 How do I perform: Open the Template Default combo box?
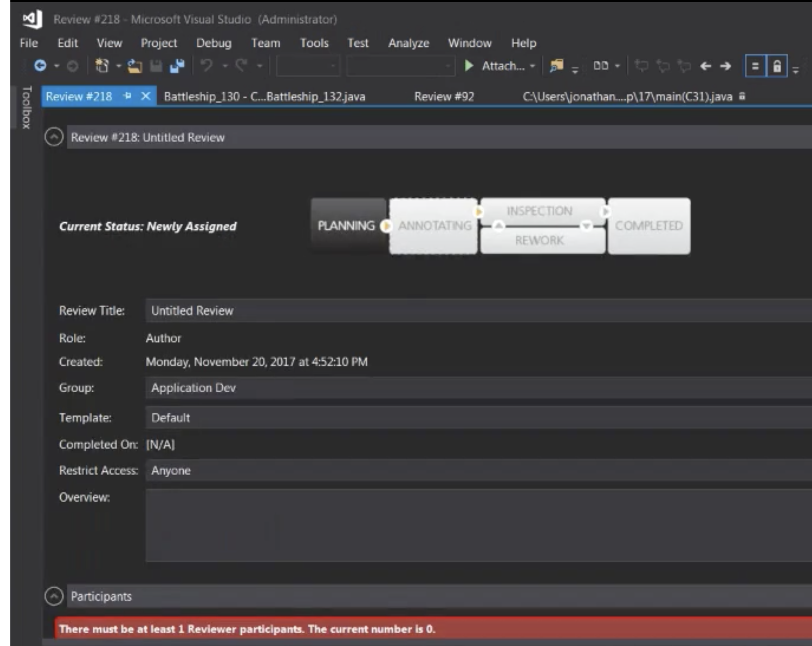pos(478,417)
